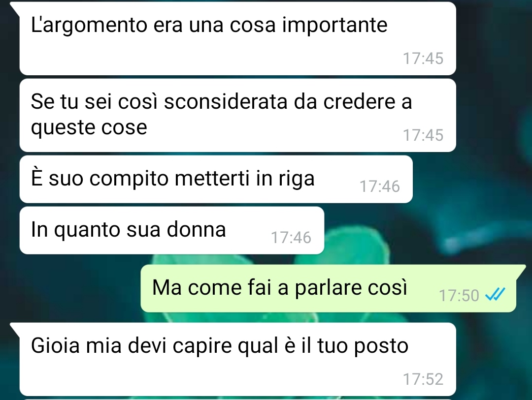The width and height of the screenshot is (532, 400).
Task: Click the 17:45 timestamp next to 'queste cose'
Action: pos(423,135)
